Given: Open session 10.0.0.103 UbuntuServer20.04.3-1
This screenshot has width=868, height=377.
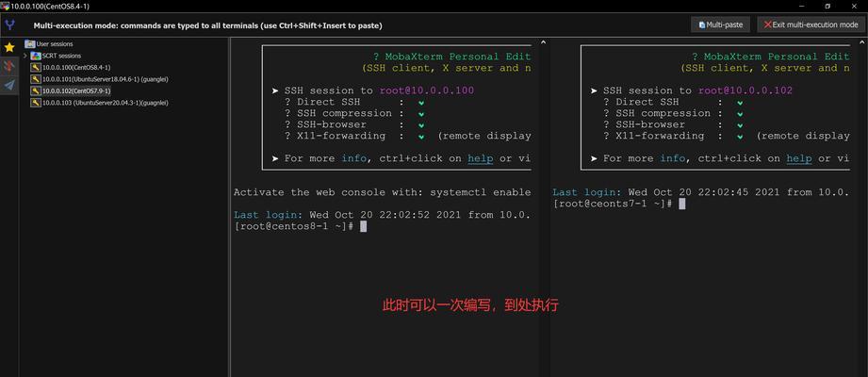Looking at the screenshot, I should point(106,103).
